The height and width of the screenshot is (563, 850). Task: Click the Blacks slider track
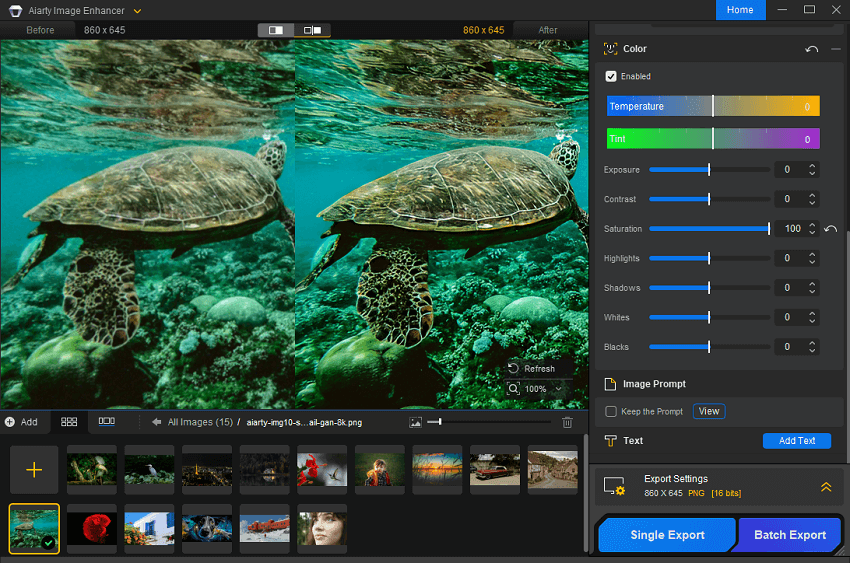(709, 347)
